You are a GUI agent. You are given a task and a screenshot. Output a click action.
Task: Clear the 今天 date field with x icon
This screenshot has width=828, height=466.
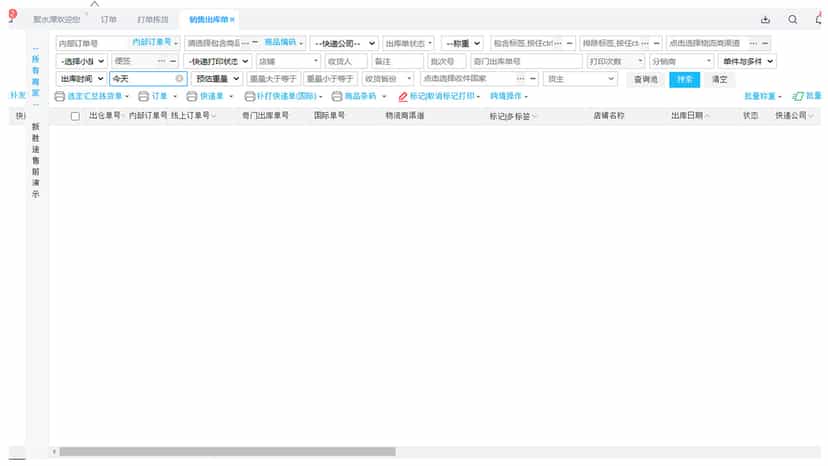(180, 79)
